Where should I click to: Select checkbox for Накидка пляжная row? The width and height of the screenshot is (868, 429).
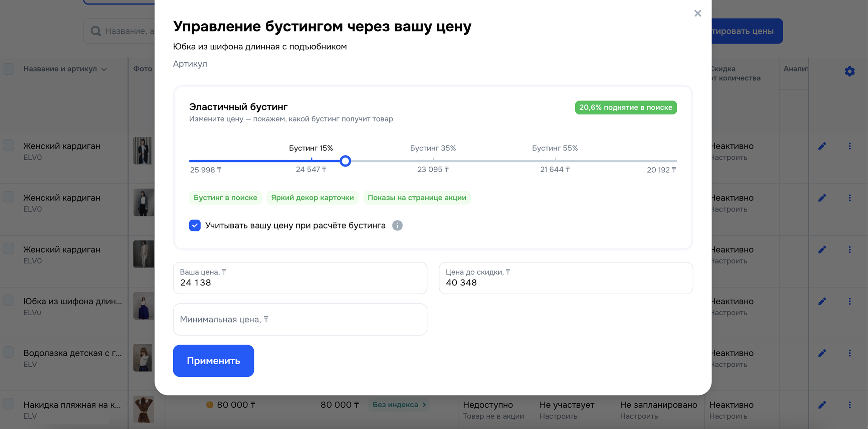pyautogui.click(x=8, y=403)
